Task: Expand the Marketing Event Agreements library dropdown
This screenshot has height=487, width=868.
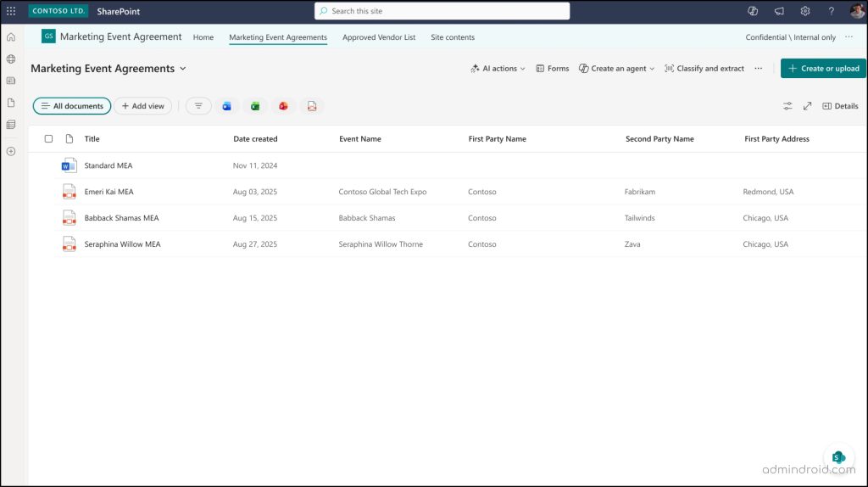Action: (x=183, y=69)
